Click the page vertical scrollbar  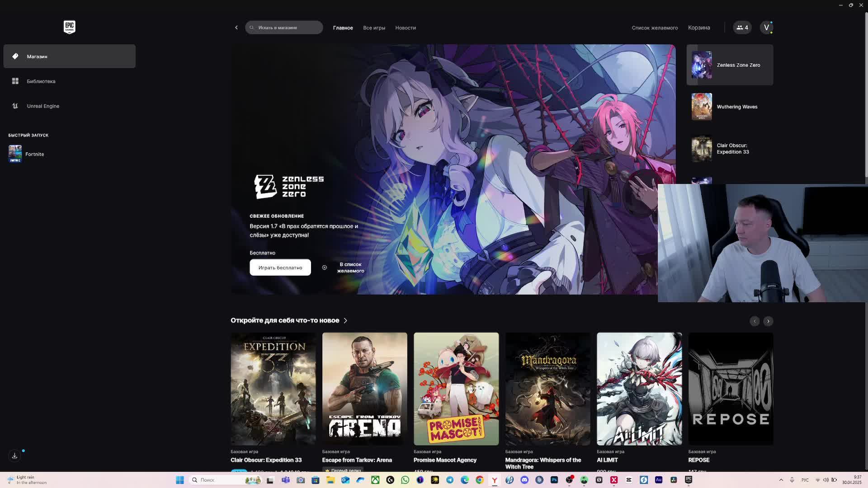click(x=866, y=95)
